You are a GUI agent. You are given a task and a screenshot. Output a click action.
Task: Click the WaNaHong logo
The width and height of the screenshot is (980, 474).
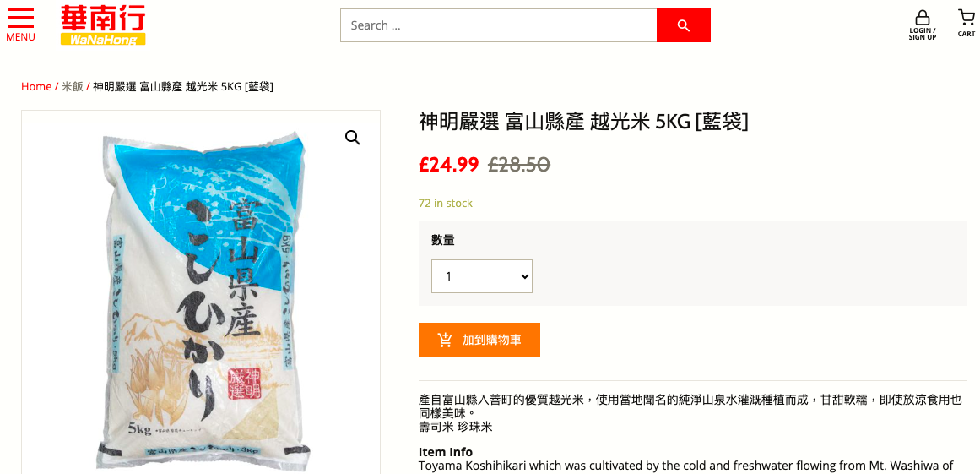(103, 25)
